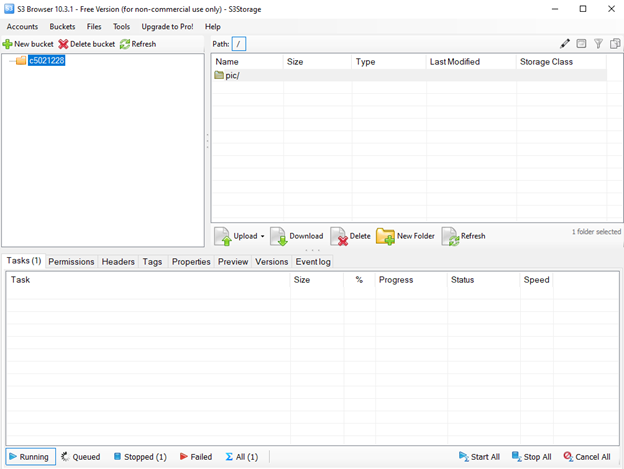The height and width of the screenshot is (469, 624).
Task: Sort files by Size column in file list
Action: (x=317, y=62)
